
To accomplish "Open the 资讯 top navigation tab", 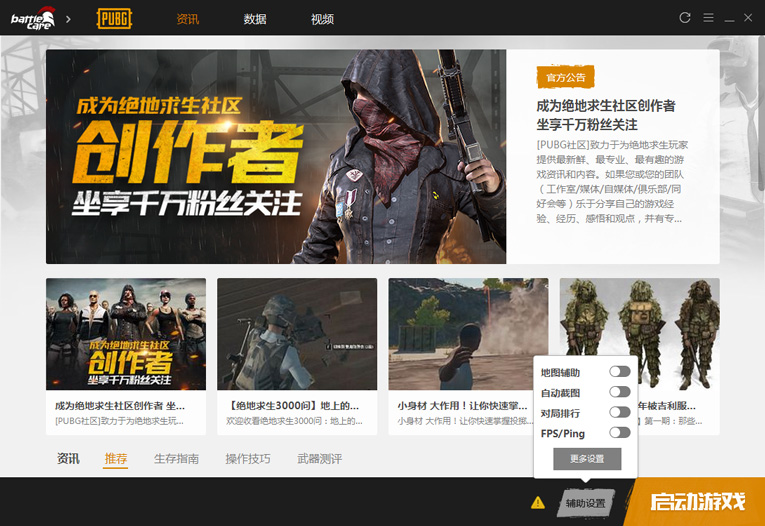I will [x=187, y=19].
